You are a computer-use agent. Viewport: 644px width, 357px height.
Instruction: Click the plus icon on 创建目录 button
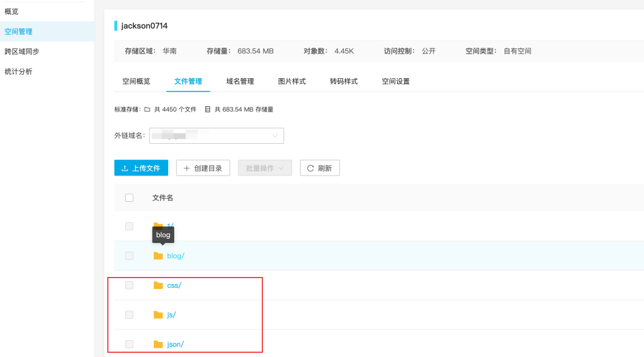point(187,168)
